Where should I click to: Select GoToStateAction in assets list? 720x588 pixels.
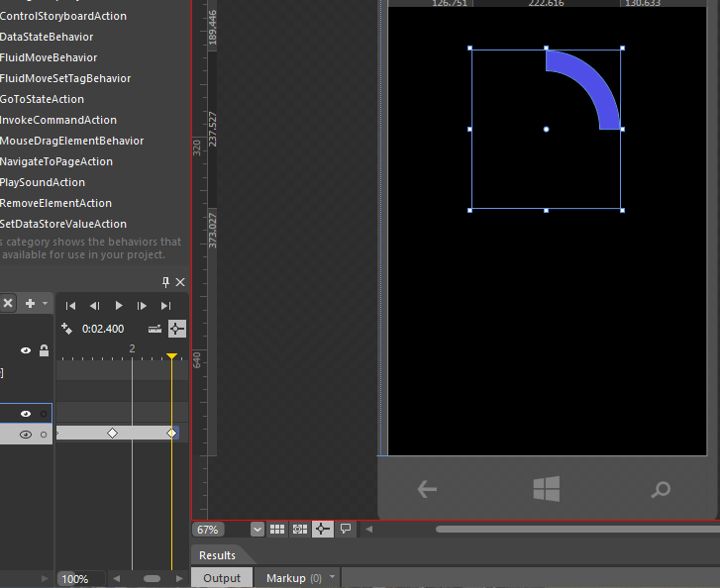point(43,99)
